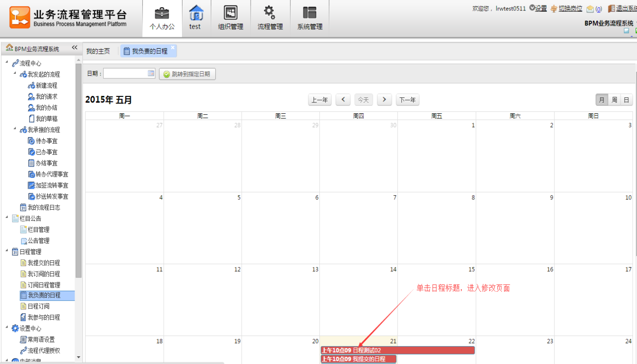Click 切换岗位 link

[x=571, y=8]
